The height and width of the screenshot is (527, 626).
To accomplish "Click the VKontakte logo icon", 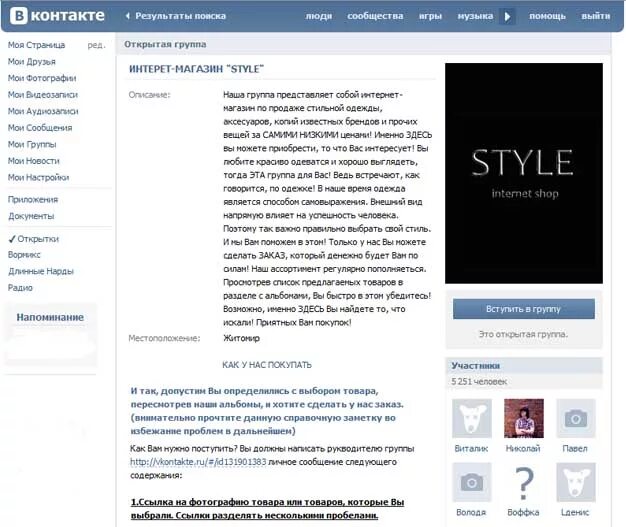I will click(x=18, y=16).
